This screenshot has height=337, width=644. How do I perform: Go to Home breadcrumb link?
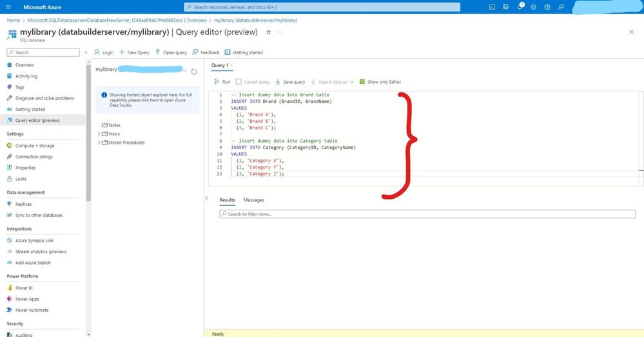[13, 20]
